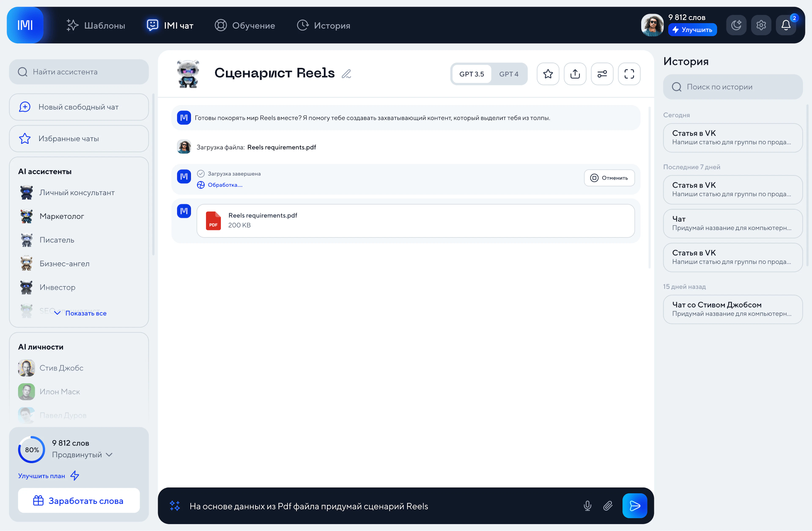The image size is (812, 531).
Task: Click the left sidebar scrollbar
Action: (153, 174)
